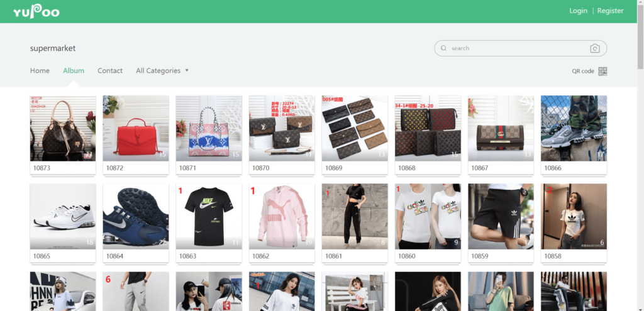Click the supermarket store name

53,48
